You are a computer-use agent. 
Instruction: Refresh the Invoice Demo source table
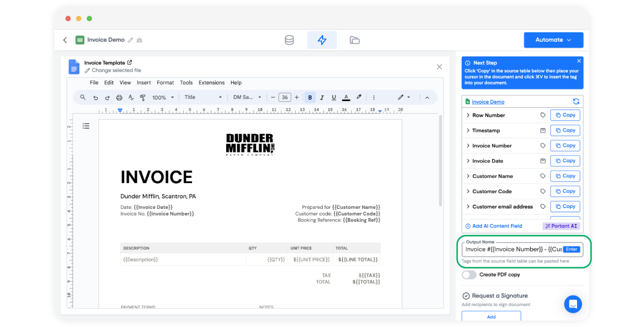click(x=576, y=101)
